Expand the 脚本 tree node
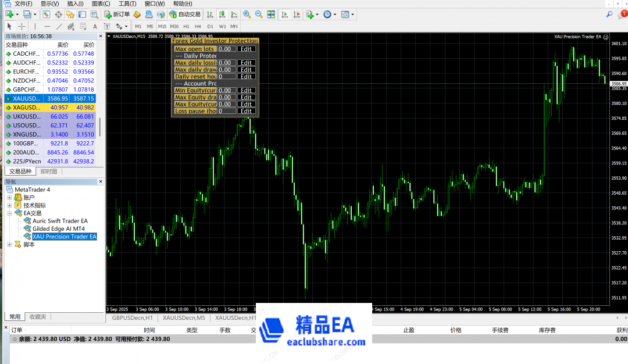Viewport: 628px width, 364px height. tap(10, 244)
